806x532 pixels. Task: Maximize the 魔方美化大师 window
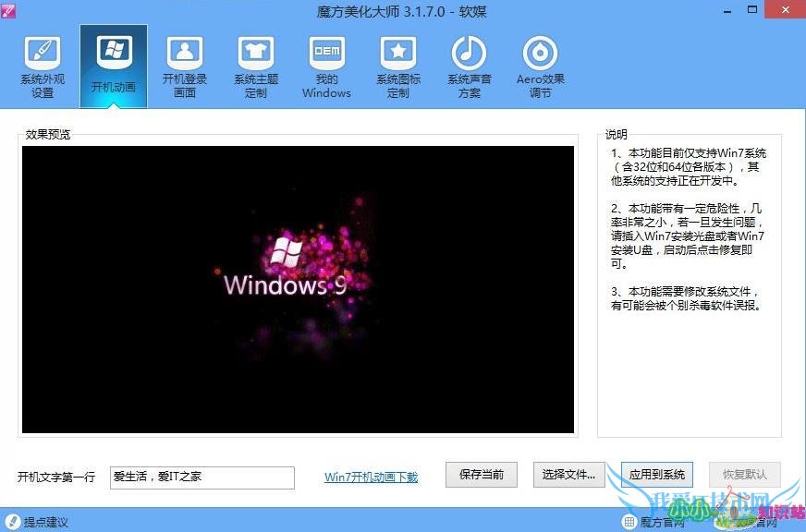pos(752,10)
